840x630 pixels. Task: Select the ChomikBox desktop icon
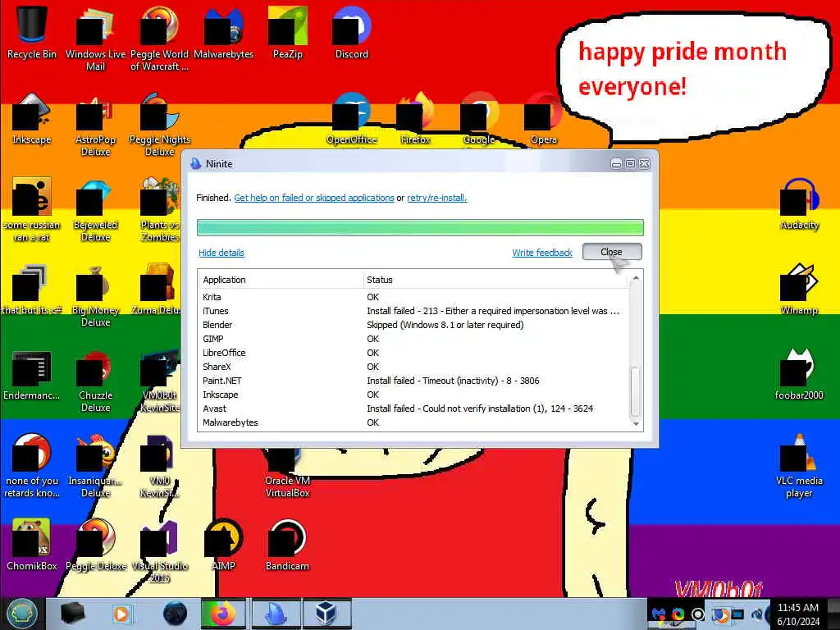click(x=31, y=546)
